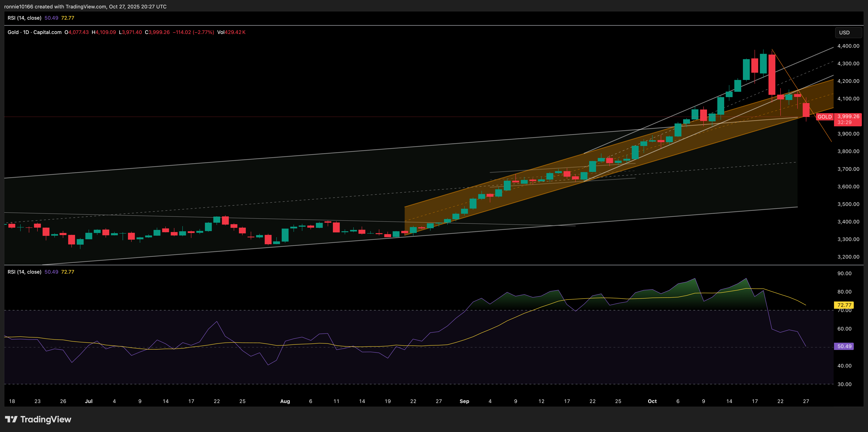Click the yellow 72.77 RSI axis label

point(844,305)
